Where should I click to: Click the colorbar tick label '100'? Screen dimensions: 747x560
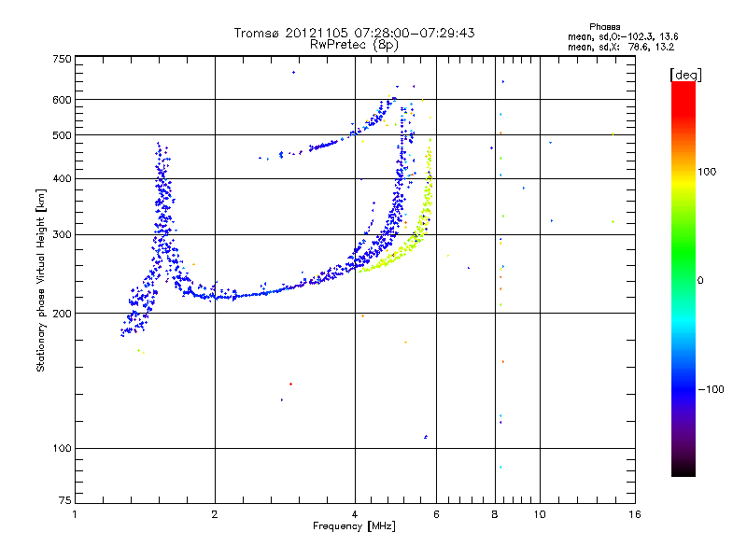707,172
